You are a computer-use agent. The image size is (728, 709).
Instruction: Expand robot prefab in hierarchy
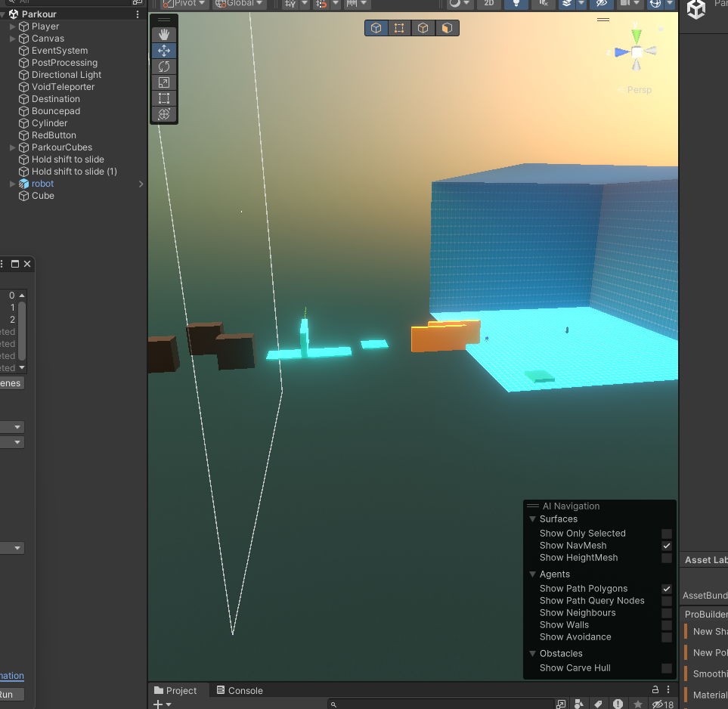pyautogui.click(x=13, y=184)
